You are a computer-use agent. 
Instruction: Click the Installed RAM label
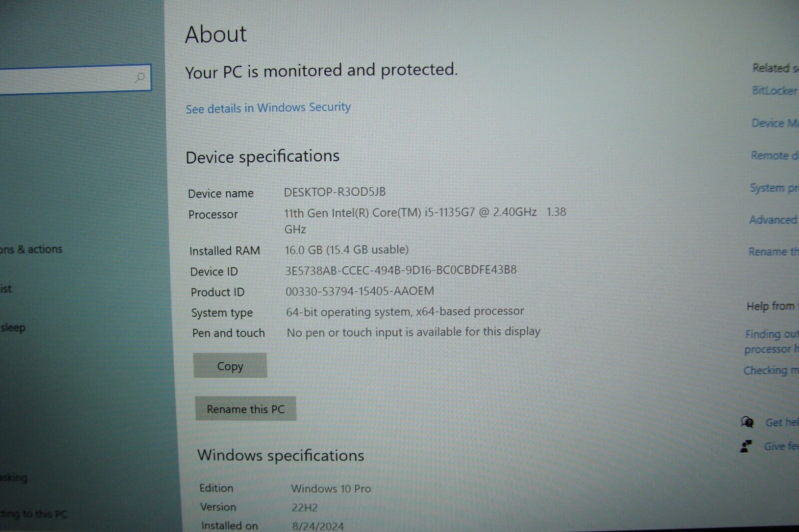(225, 251)
